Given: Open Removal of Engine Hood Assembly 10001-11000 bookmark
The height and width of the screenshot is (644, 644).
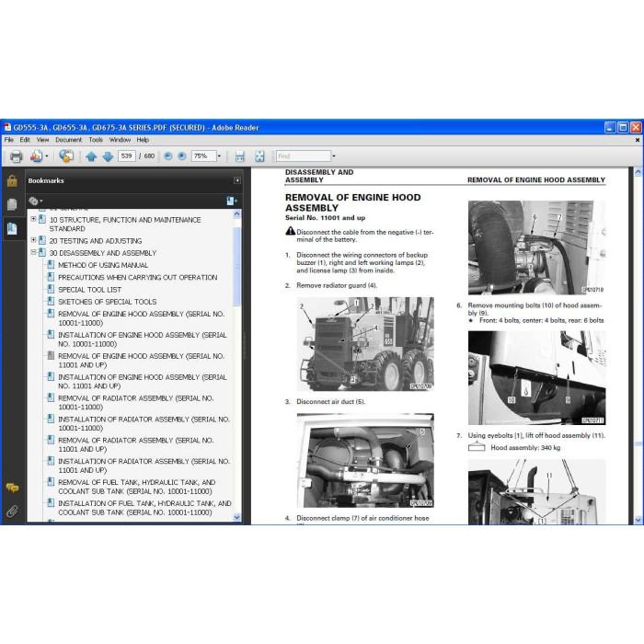Looking at the screenshot, I should click(142, 318).
